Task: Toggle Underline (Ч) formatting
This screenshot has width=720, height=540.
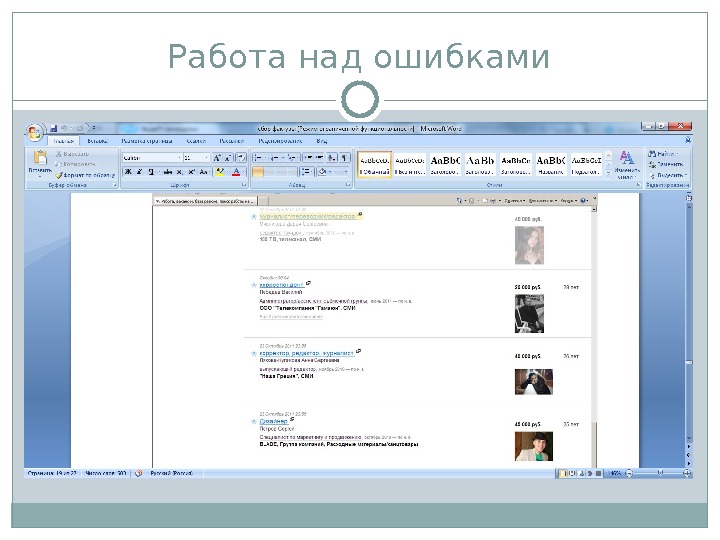Action: point(151,172)
